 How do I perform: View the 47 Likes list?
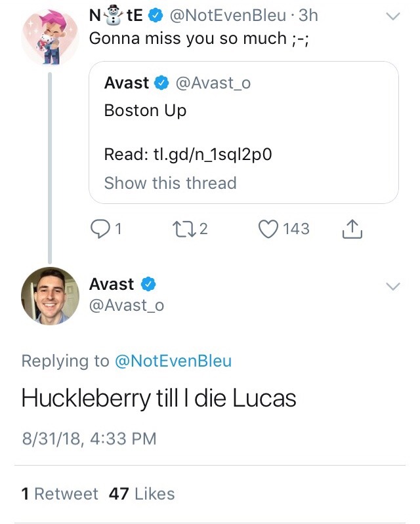tap(142, 494)
